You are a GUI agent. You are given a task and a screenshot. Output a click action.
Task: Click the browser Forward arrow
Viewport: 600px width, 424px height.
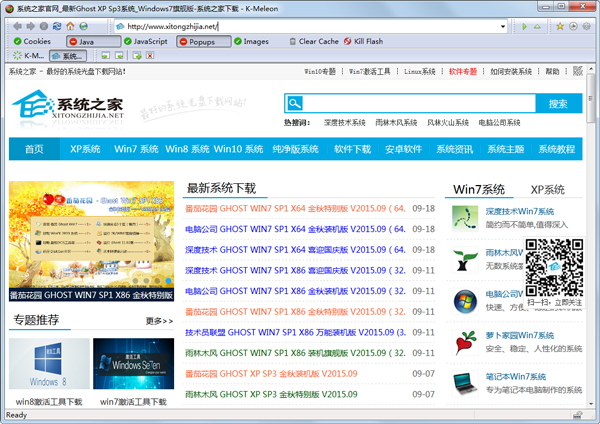(31, 26)
